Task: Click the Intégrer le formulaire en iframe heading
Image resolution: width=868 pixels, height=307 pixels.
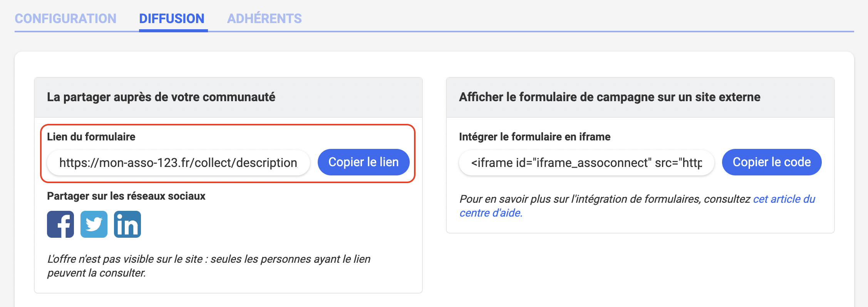Action: pos(535,136)
